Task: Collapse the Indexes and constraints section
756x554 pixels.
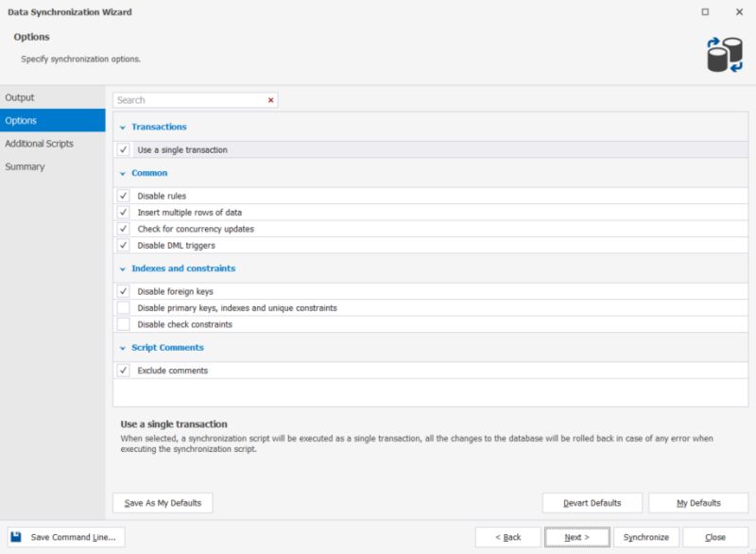Action: tap(121, 268)
